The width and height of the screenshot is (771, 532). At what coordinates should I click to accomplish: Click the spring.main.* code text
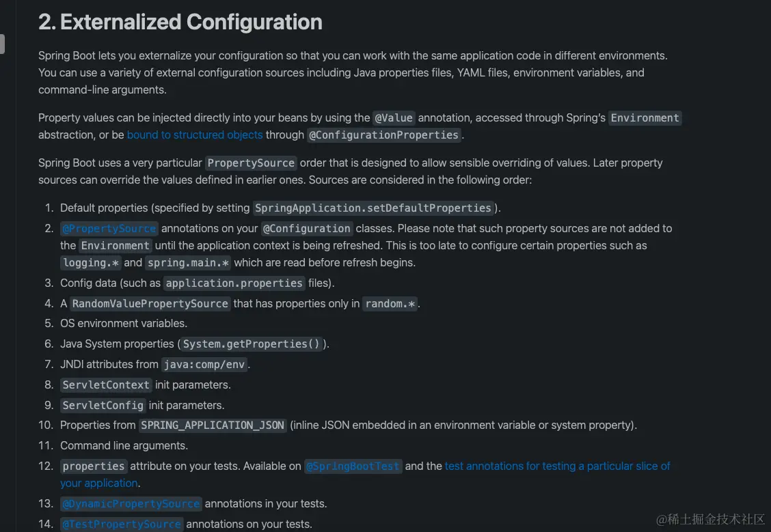(188, 263)
